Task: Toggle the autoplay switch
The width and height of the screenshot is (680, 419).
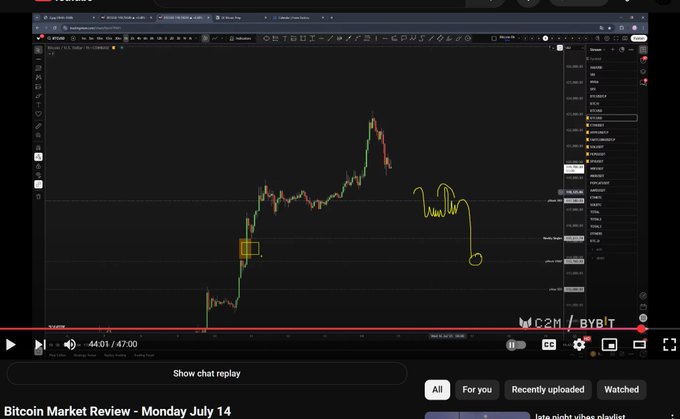Action: click(x=516, y=345)
